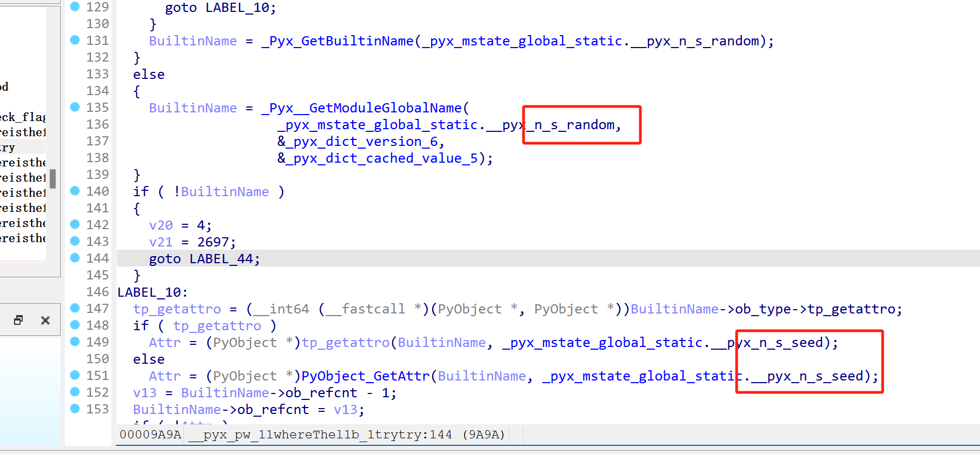This screenshot has height=454, width=980.
Task: Close the left docked panel
Action: coord(45,321)
